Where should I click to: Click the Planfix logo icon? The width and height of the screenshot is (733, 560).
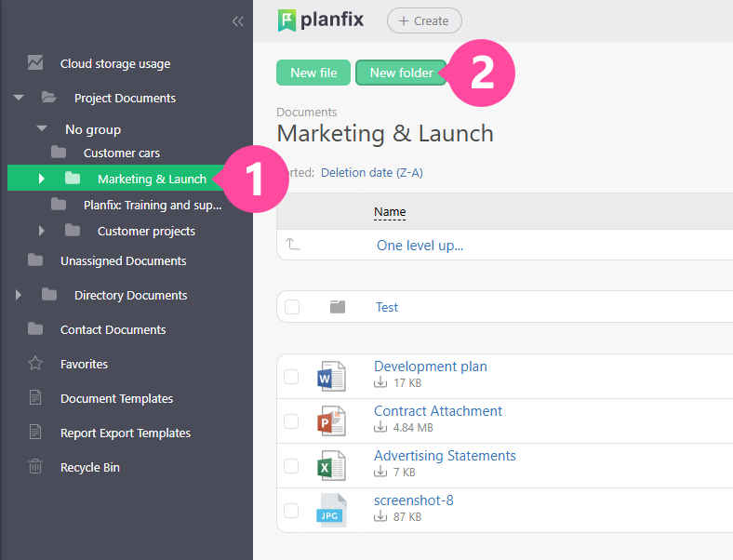(287, 20)
